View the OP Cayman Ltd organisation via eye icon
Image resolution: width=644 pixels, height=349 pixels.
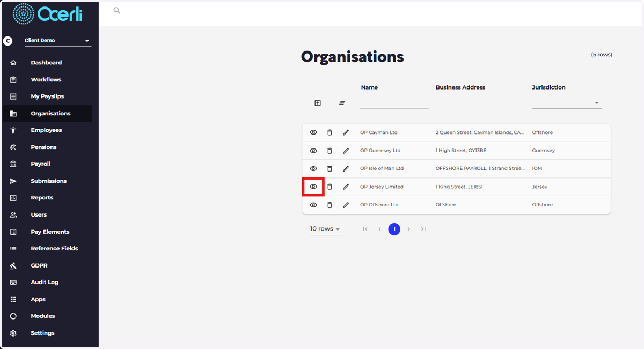pos(313,132)
